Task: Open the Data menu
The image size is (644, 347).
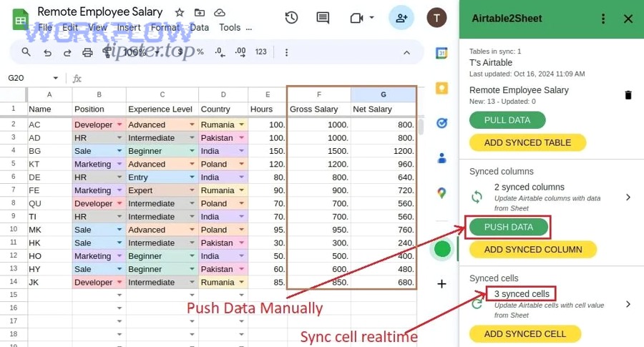Action: coord(199,27)
